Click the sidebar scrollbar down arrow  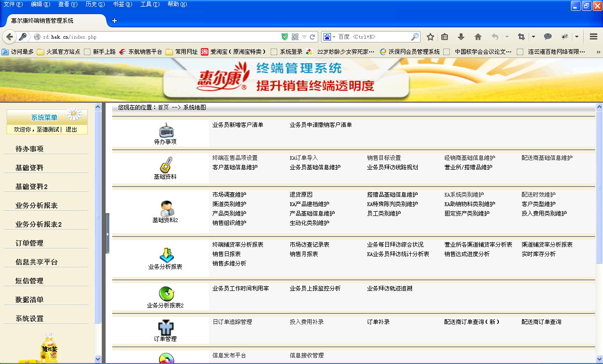pyautogui.click(x=98, y=359)
